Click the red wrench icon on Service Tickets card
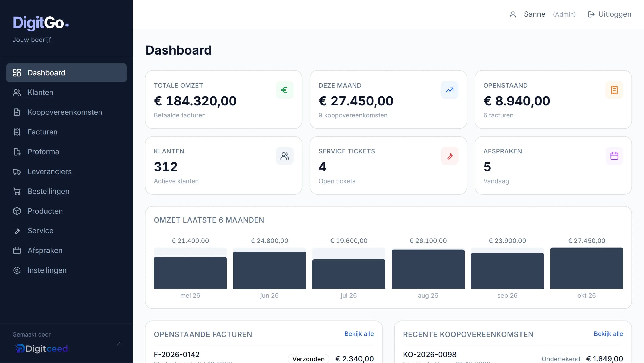The image size is (644, 363). click(449, 156)
